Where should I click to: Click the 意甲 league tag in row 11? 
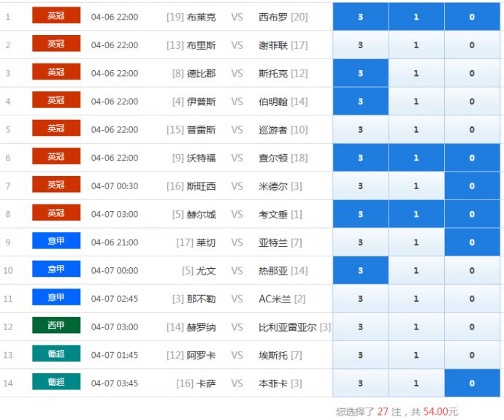(56, 297)
